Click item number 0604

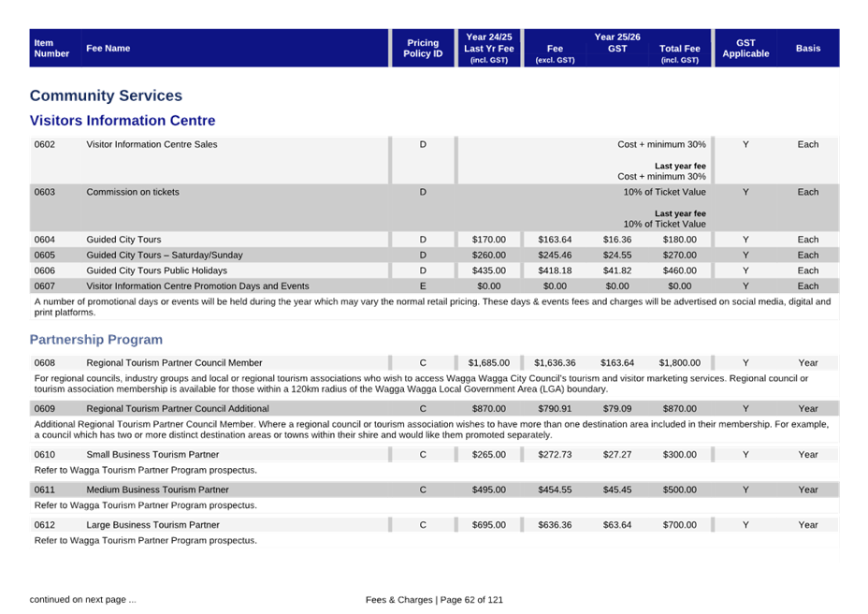coord(45,240)
